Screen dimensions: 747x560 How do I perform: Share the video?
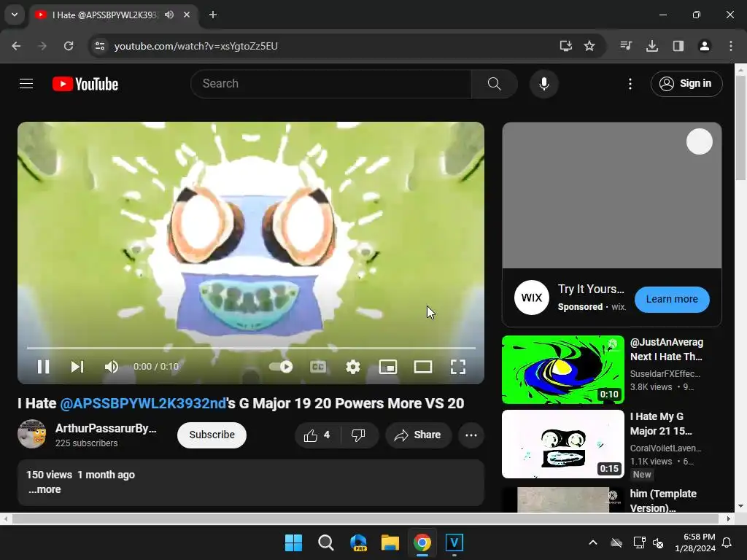[418, 435]
